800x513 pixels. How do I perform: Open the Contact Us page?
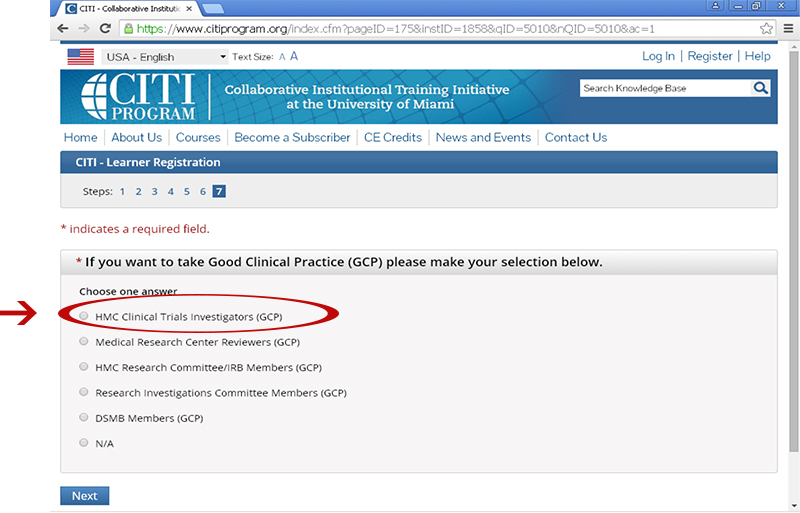pyautogui.click(x=576, y=137)
